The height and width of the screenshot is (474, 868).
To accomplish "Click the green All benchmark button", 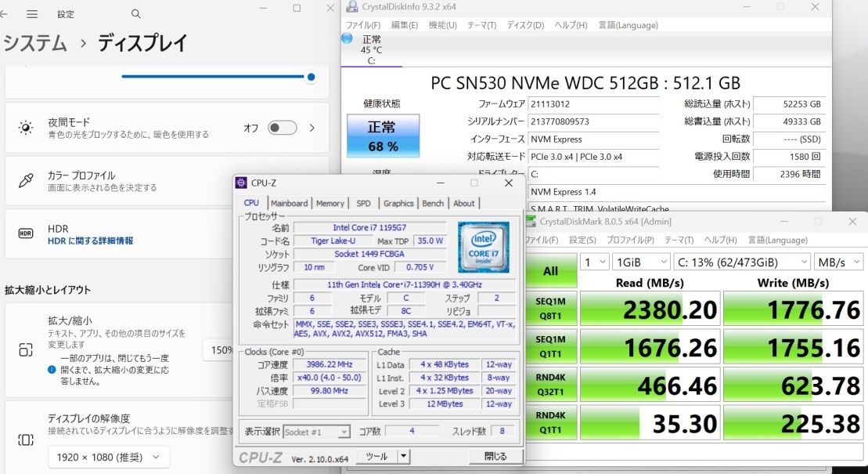I will 550,271.
